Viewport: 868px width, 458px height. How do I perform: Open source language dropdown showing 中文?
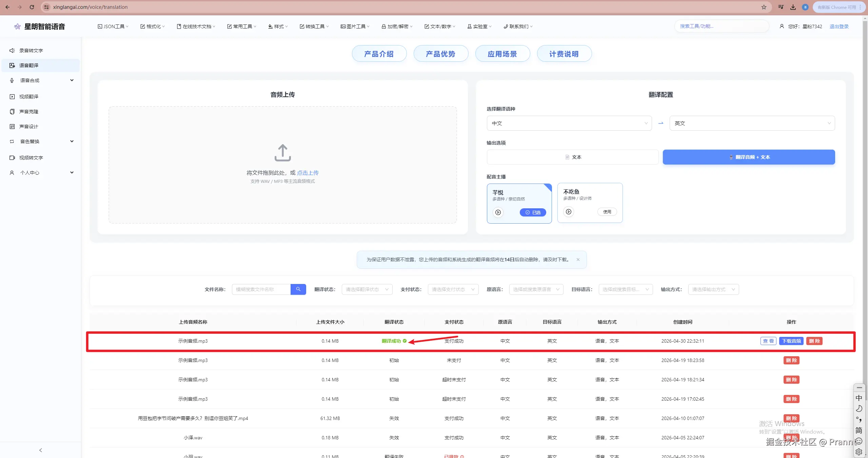(x=569, y=123)
